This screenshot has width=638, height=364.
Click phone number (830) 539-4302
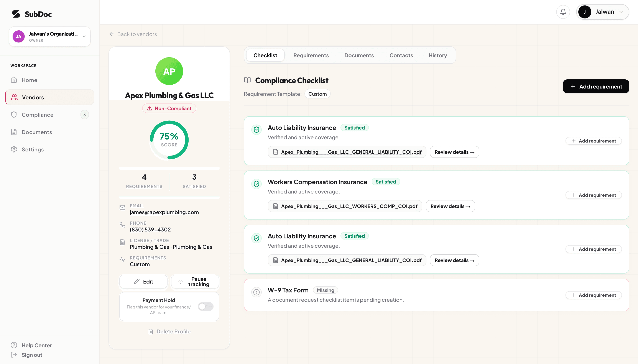pos(150,230)
